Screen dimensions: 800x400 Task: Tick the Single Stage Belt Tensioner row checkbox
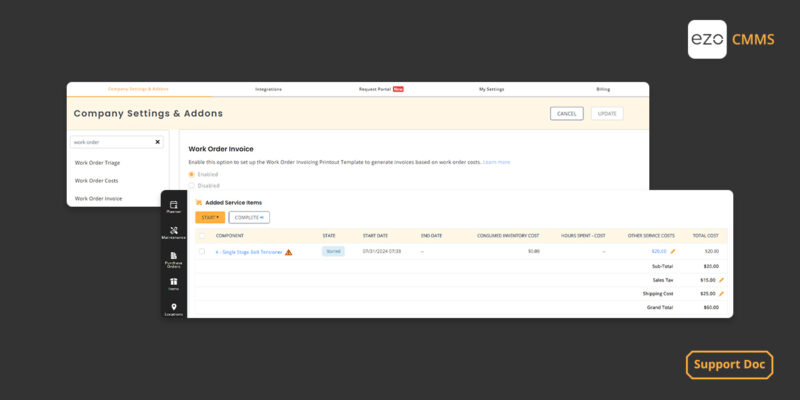click(202, 252)
